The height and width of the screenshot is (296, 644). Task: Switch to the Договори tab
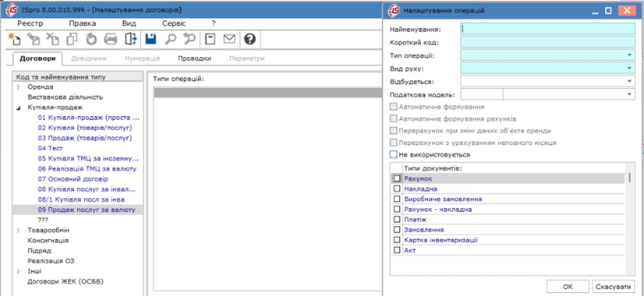point(37,58)
